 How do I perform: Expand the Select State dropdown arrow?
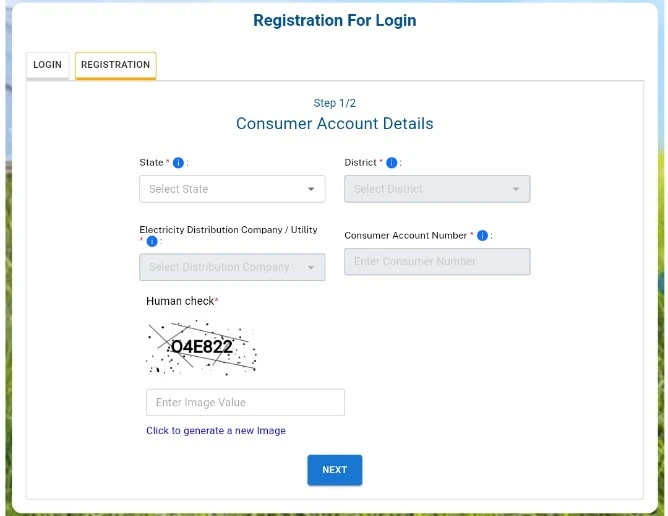311,189
